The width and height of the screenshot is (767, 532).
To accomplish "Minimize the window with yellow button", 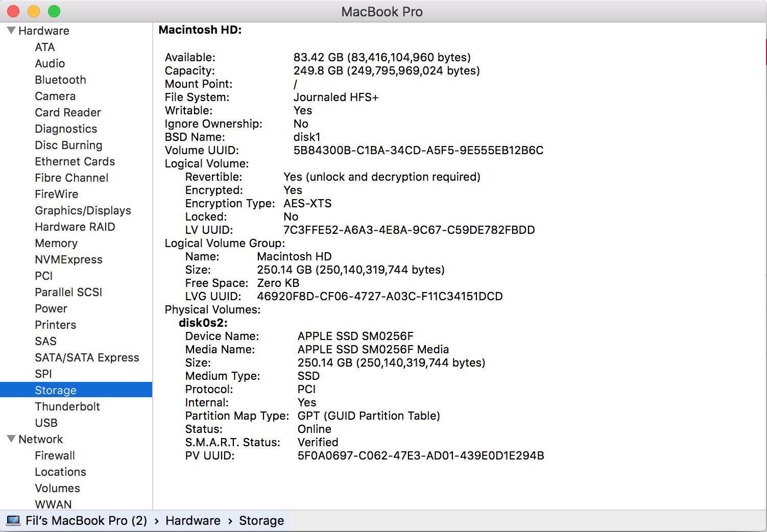I will [x=34, y=11].
